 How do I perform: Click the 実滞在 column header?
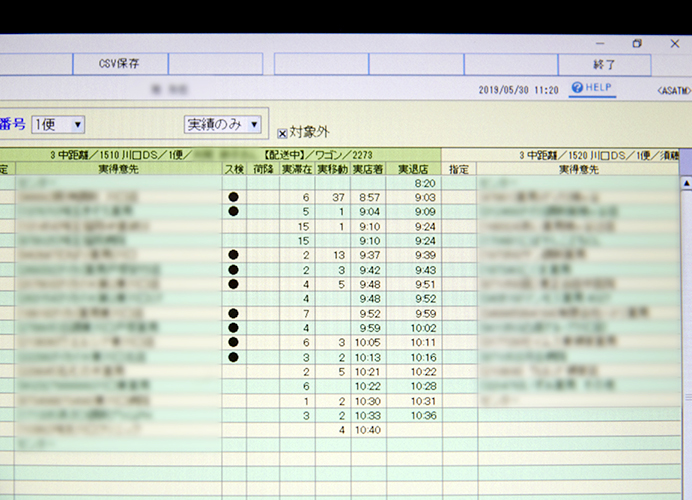click(x=297, y=170)
